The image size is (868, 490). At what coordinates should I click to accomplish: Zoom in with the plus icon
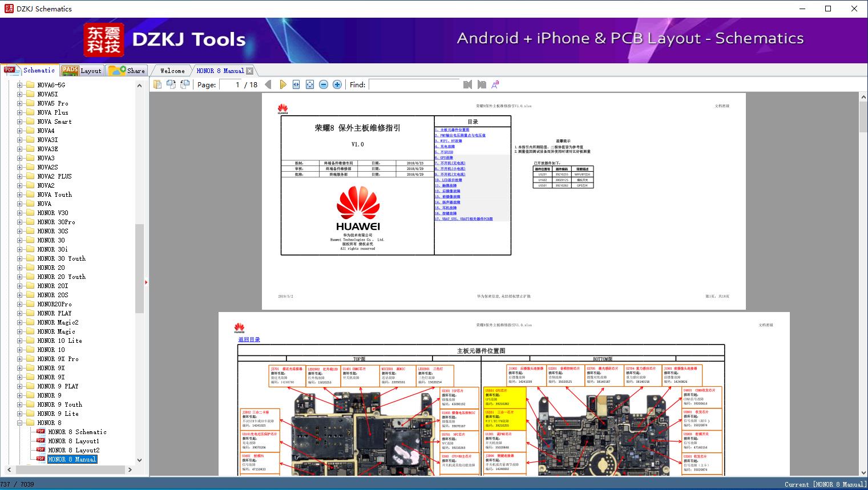(337, 84)
